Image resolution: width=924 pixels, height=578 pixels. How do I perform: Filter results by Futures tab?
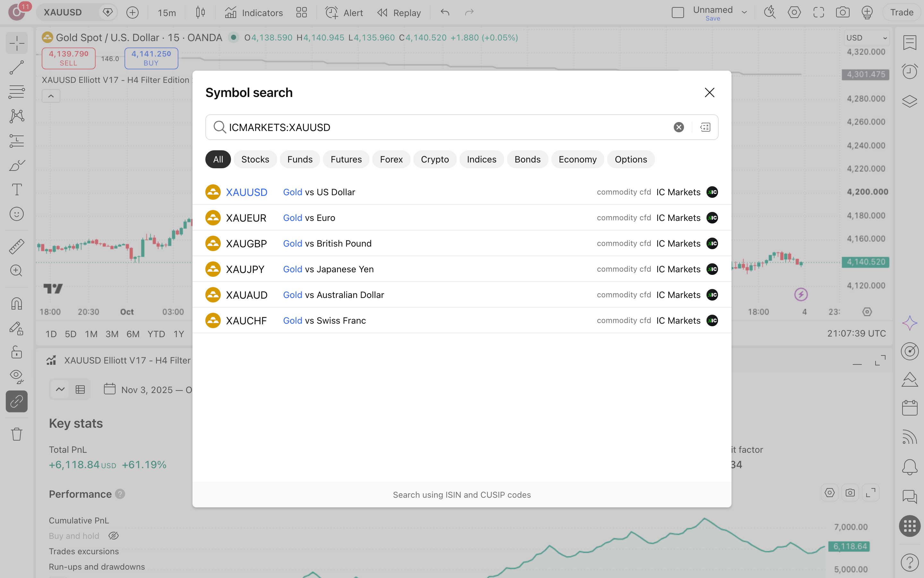pos(346,159)
